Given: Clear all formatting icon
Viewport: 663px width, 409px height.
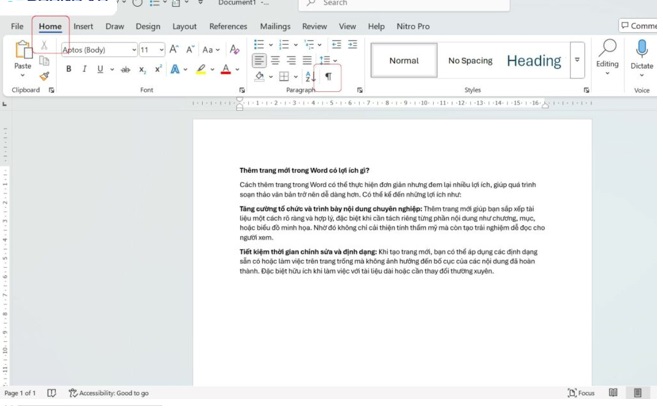Looking at the screenshot, I should pos(234,49).
